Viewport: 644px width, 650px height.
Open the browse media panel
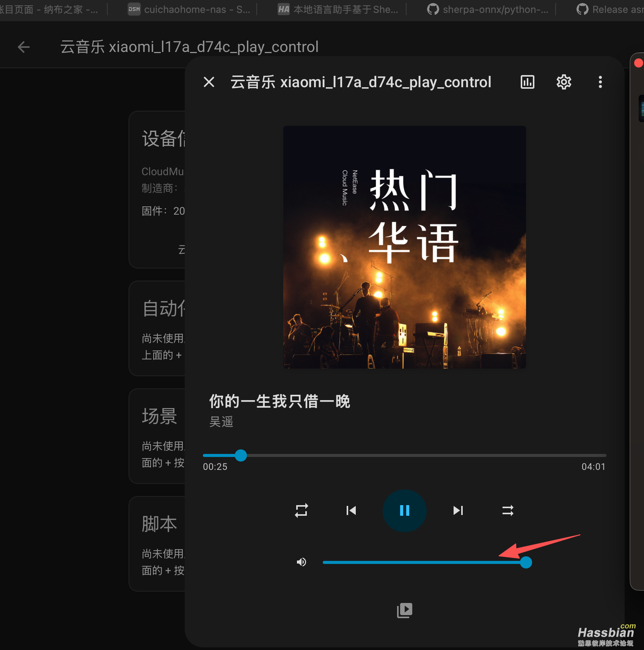[404, 609]
